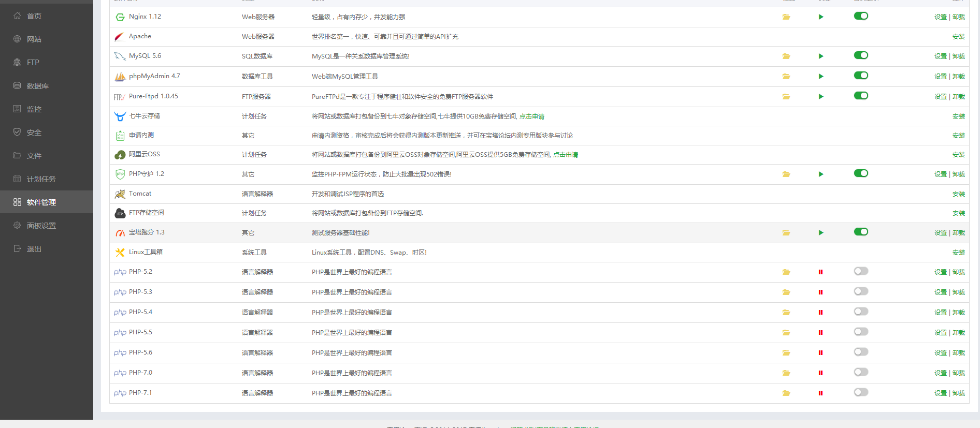Click 点击申请 link in 七牛云存储 row
The height and width of the screenshot is (428, 980).
pyautogui.click(x=532, y=117)
